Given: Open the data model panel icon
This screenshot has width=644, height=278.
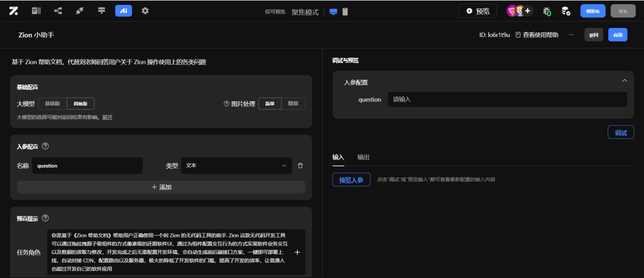Looking at the screenshot, I should point(36,11).
